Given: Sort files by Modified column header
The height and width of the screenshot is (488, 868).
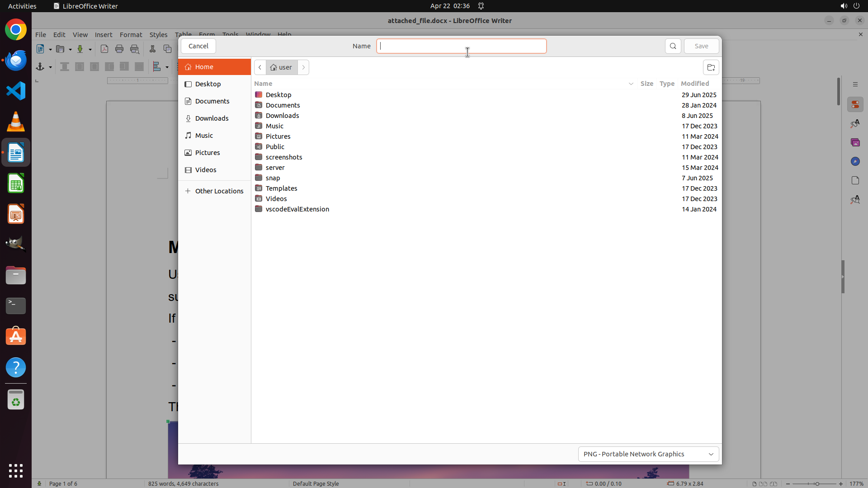Looking at the screenshot, I should tap(694, 84).
